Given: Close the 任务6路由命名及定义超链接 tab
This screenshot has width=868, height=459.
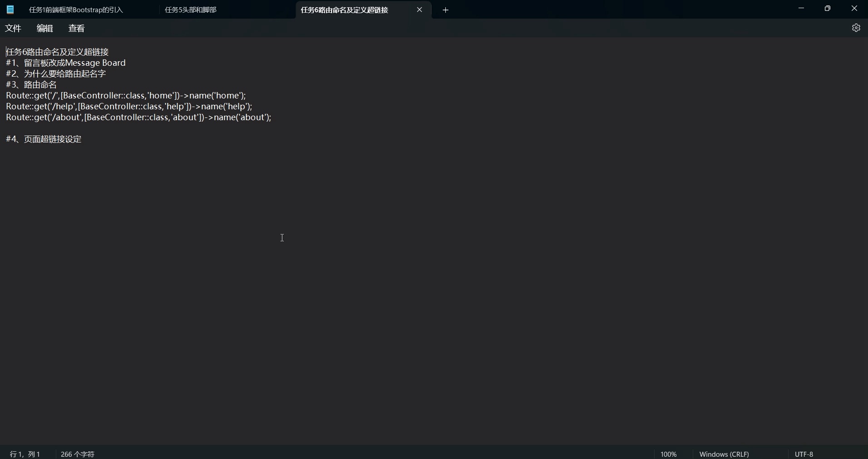Looking at the screenshot, I should coord(420,10).
